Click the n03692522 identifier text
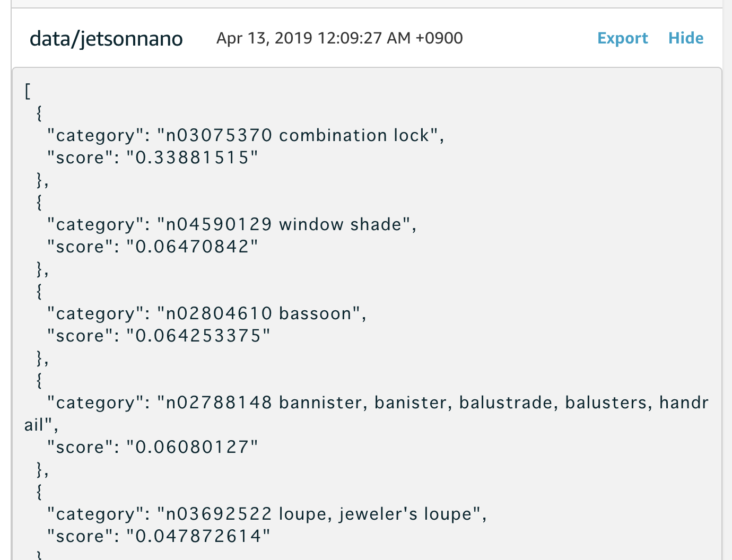732x560 pixels. point(219,514)
